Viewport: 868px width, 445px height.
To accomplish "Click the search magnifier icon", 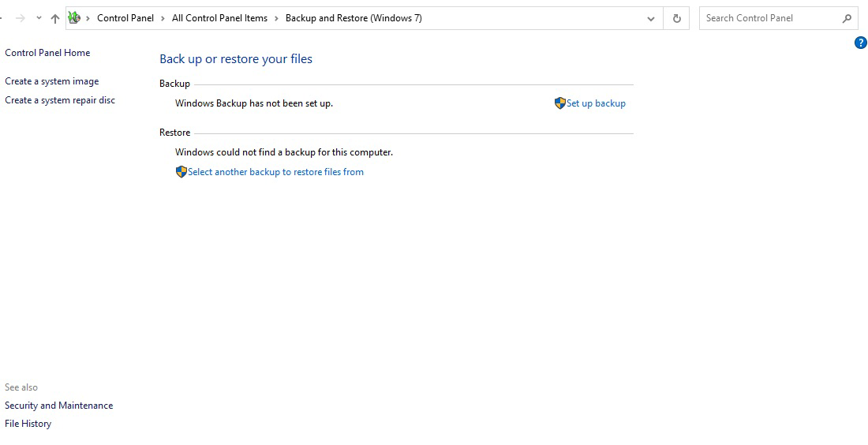I will 847,18.
